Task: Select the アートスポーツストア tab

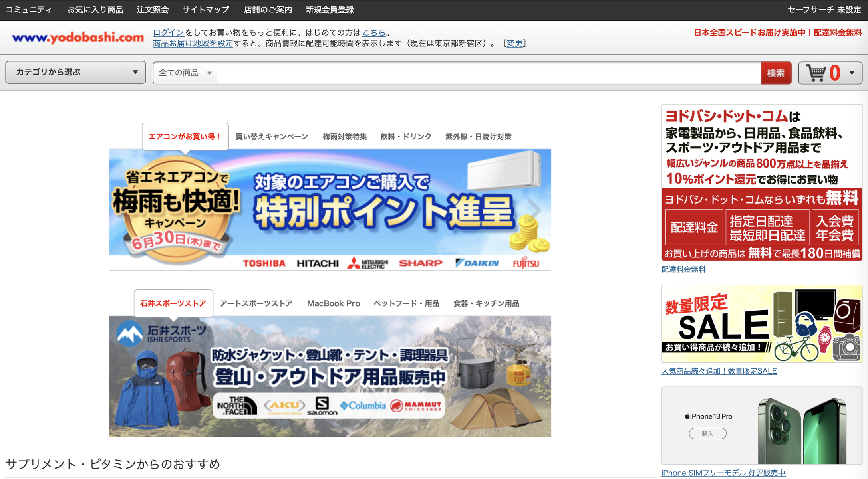Action: (256, 303)
